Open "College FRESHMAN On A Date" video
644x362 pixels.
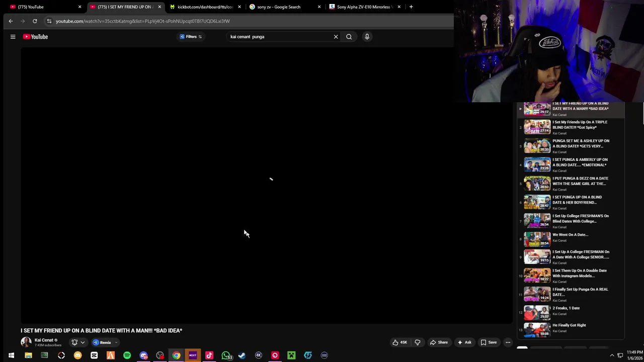click(571, 256)
